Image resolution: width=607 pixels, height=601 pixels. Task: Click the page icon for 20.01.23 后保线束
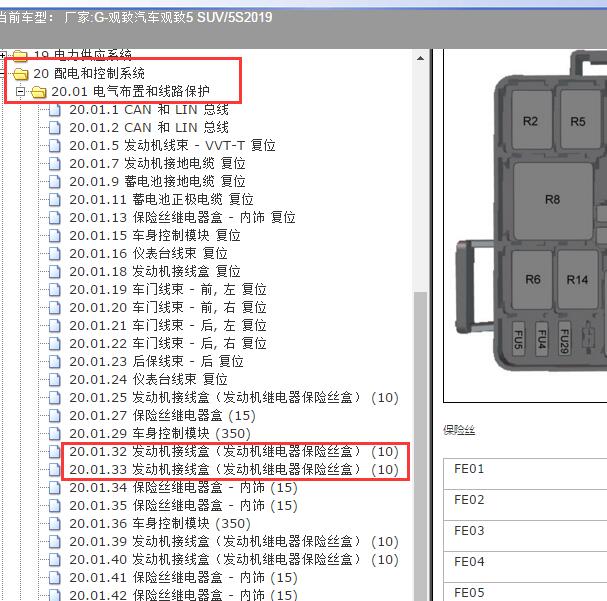pyautogui.click(x=55, y=361)
